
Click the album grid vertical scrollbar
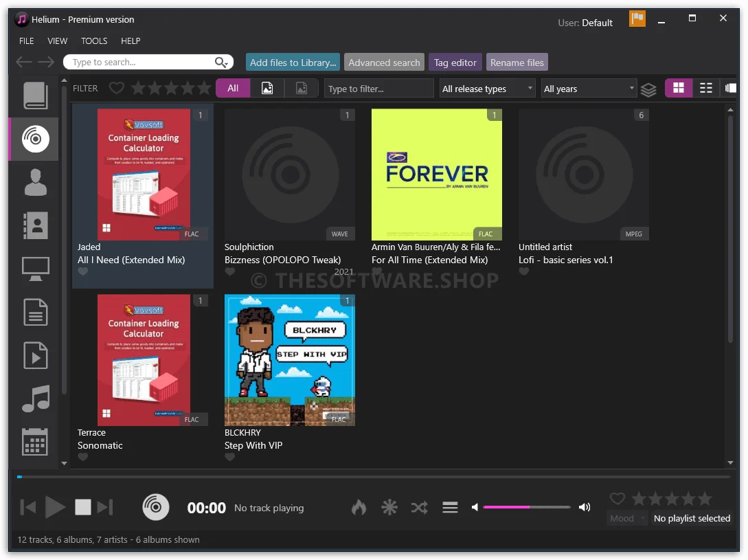730,229
